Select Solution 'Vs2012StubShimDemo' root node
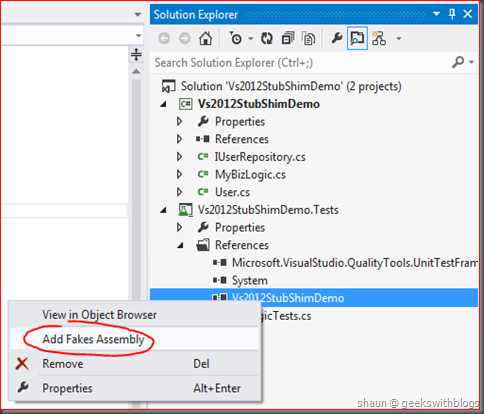The width and height of the screenshot is (484, 414). click(x=291, y=86)
